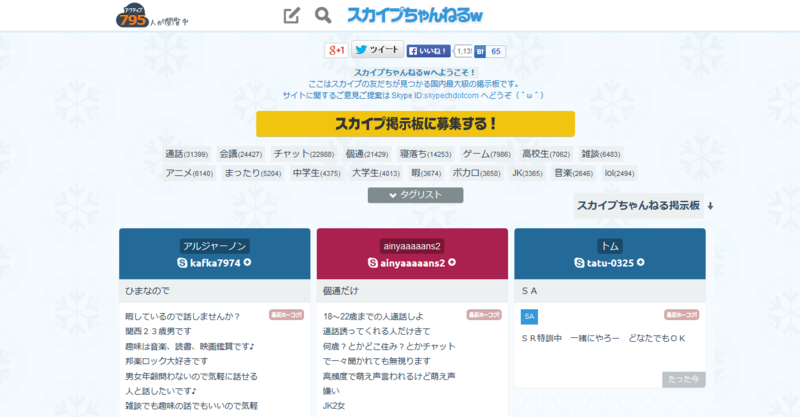Click the Facebook like count bubble
Screen dimensions: 800x417
463,51
